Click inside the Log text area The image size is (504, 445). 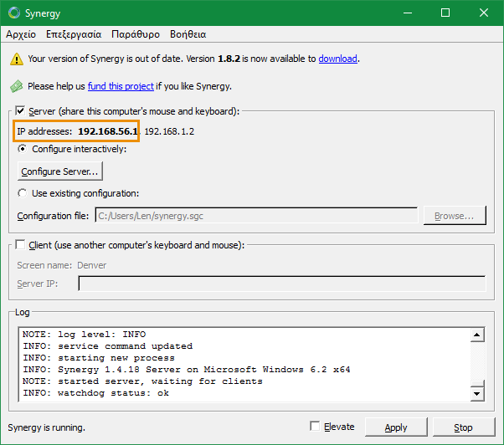[x=244, y=365]
